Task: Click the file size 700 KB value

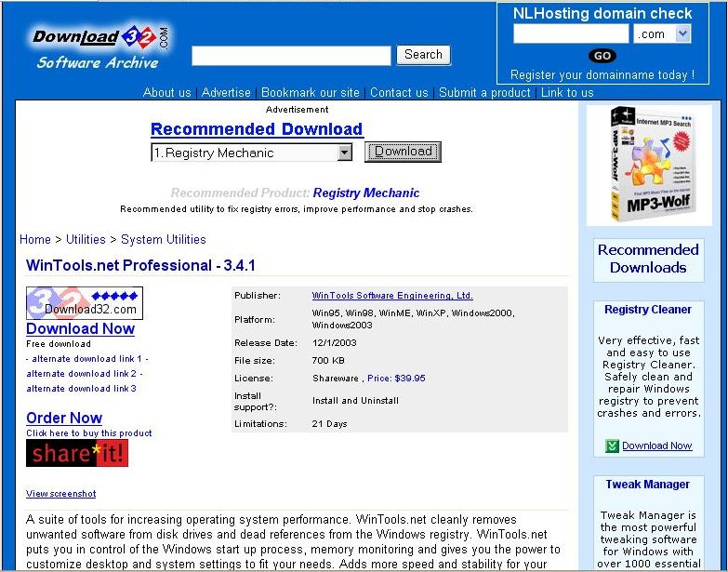Action: tap(328, 361)
